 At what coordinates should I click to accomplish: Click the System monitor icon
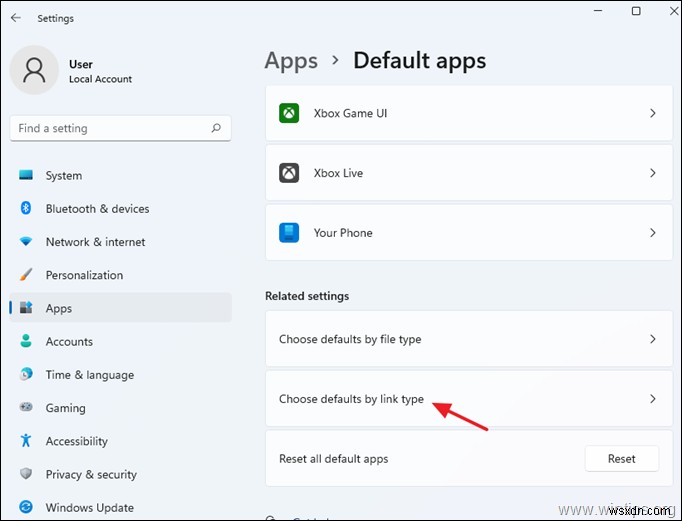(x=26, y=175)
